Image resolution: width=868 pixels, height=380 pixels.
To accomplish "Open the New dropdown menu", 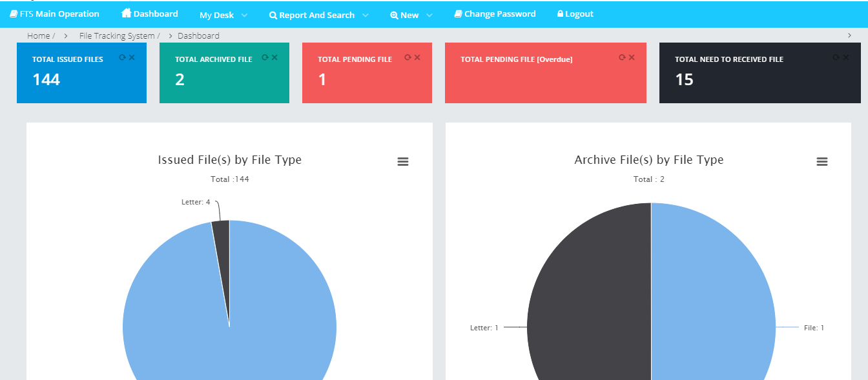I will pyautogui.click(x=411, y=15).
